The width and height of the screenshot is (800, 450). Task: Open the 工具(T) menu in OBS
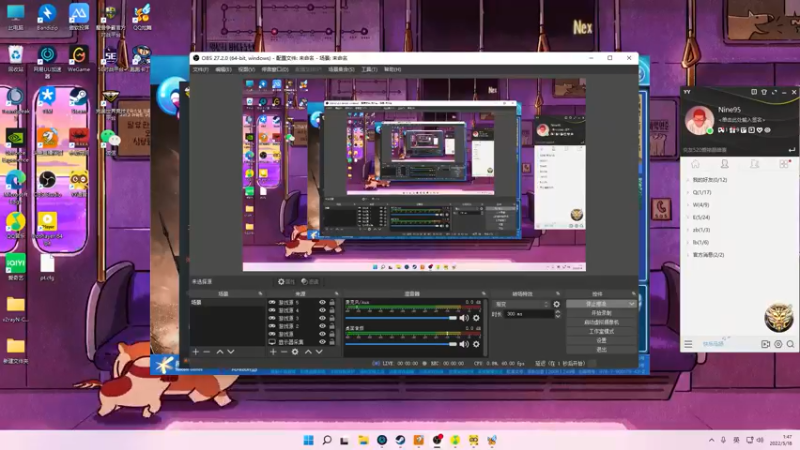point(369,69)
